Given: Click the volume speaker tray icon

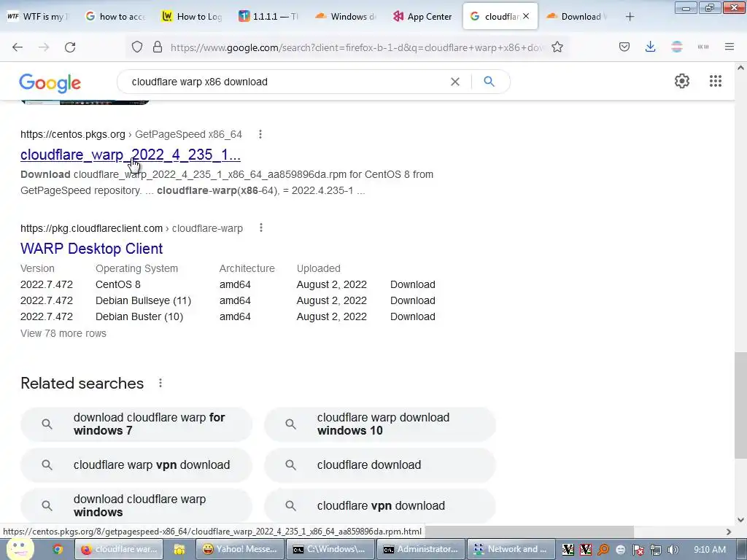Looking at the screenshot, I should click(x=673, y=550).
